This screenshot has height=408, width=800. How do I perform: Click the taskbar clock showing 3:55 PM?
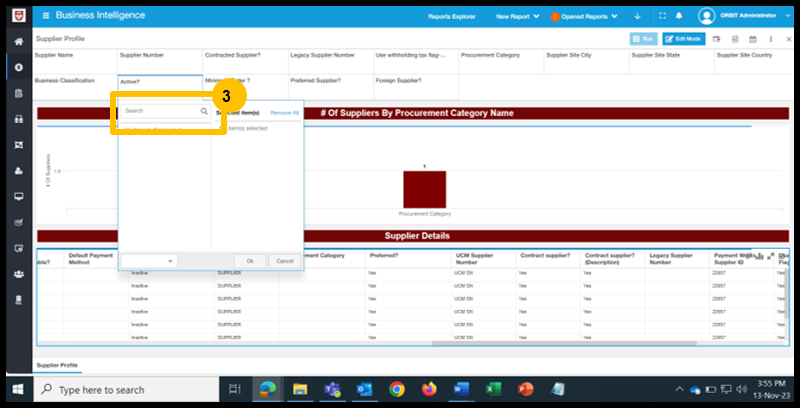(770, 389)
